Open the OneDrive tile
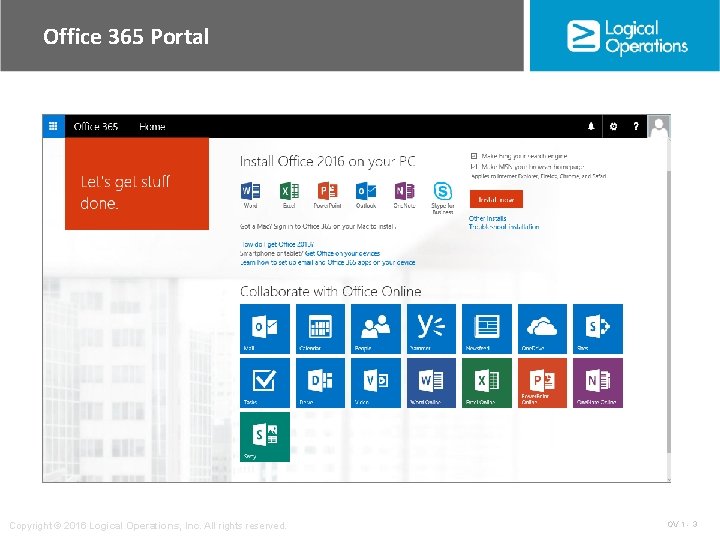 [x=542, y=329]
